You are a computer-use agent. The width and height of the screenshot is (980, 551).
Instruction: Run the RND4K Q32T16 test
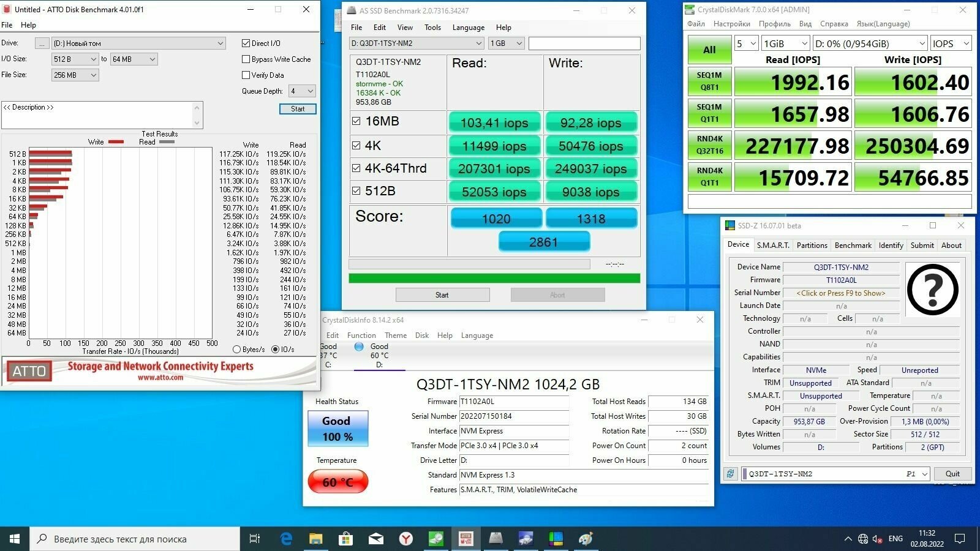[x=709, y=145]
